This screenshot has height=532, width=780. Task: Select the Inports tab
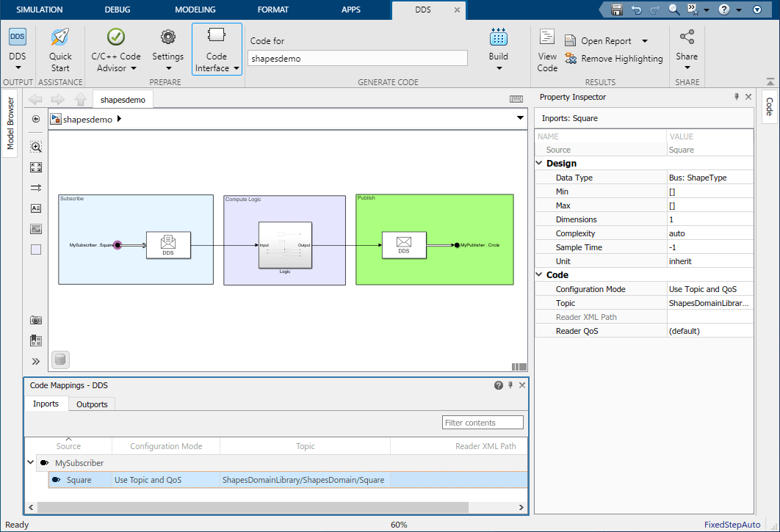[46, 404]
